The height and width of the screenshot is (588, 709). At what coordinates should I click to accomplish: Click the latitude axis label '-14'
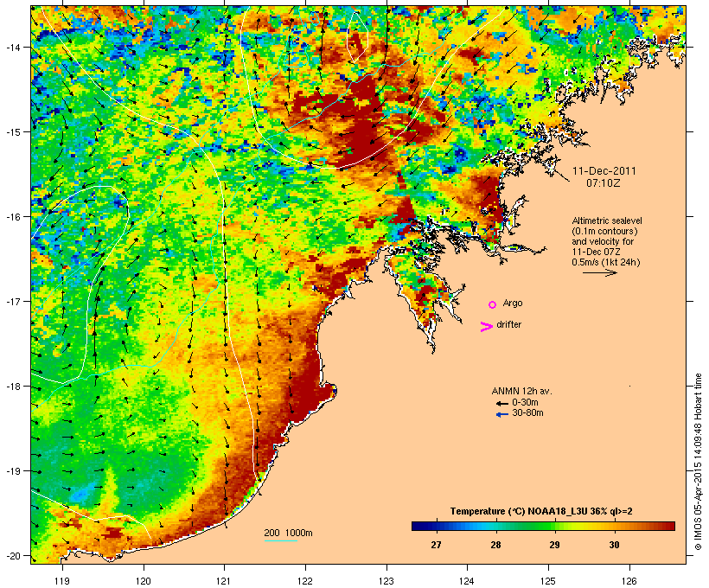[x=12, y=48]
